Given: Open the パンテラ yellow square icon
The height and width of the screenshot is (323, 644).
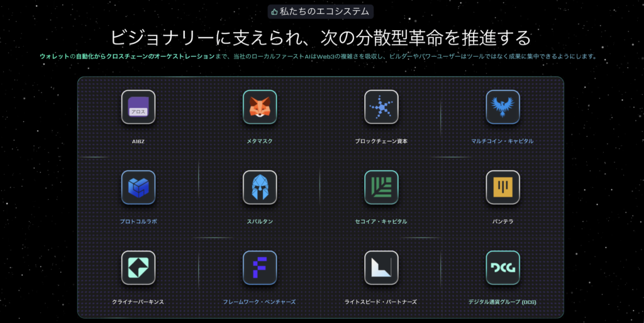Looking at the screenshot, I should [x=502, y=187].
